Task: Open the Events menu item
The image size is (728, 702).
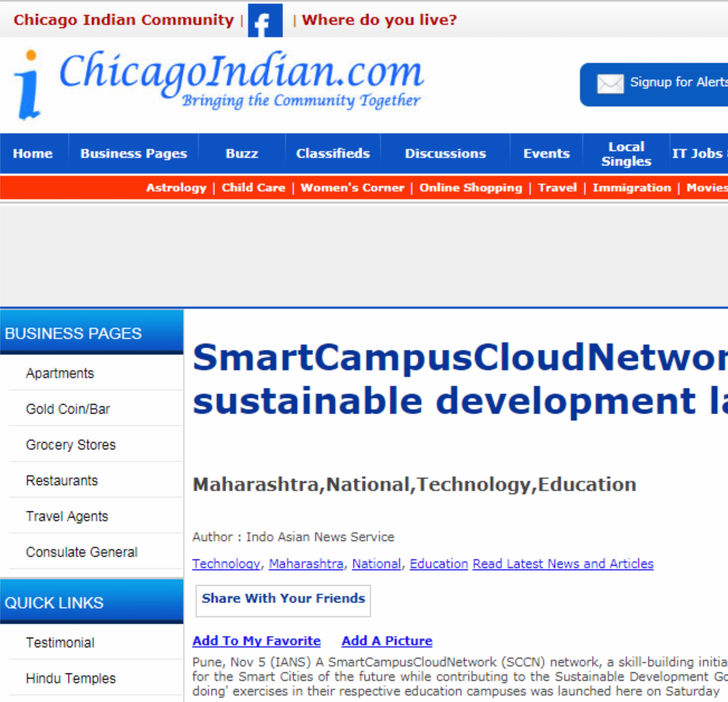Action: coord(546,153)
